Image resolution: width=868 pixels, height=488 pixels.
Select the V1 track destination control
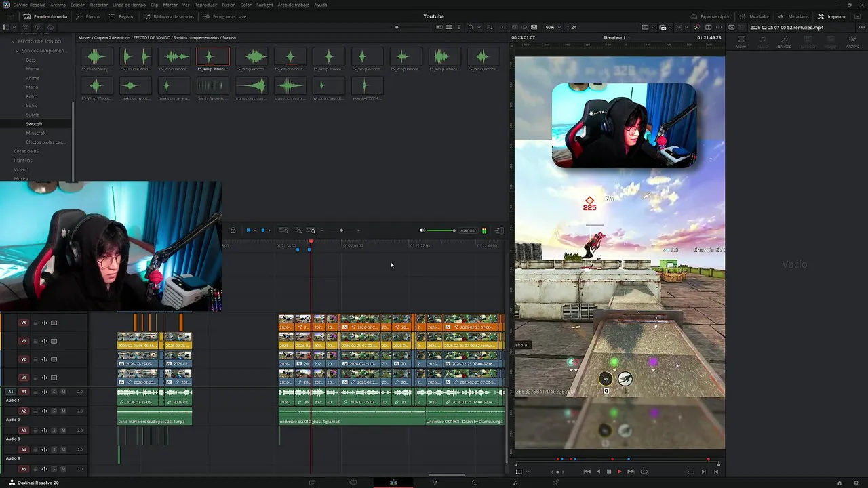(23, 378)
